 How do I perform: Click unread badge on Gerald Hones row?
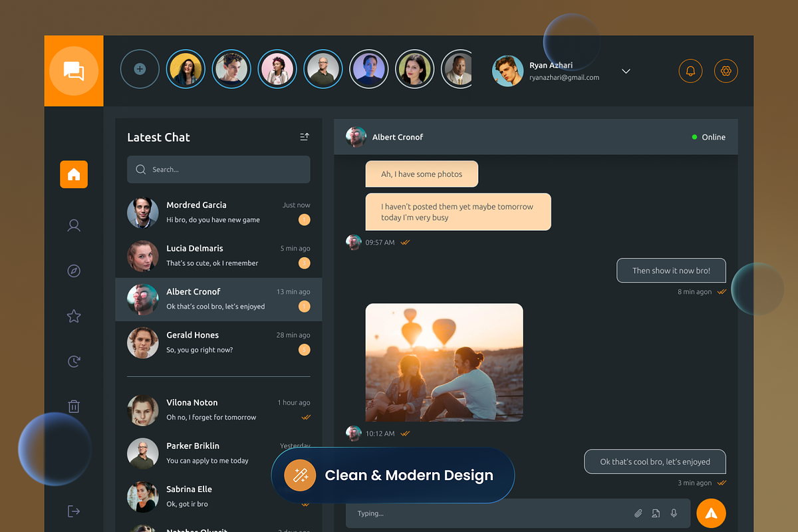click(x=305, y=350)
